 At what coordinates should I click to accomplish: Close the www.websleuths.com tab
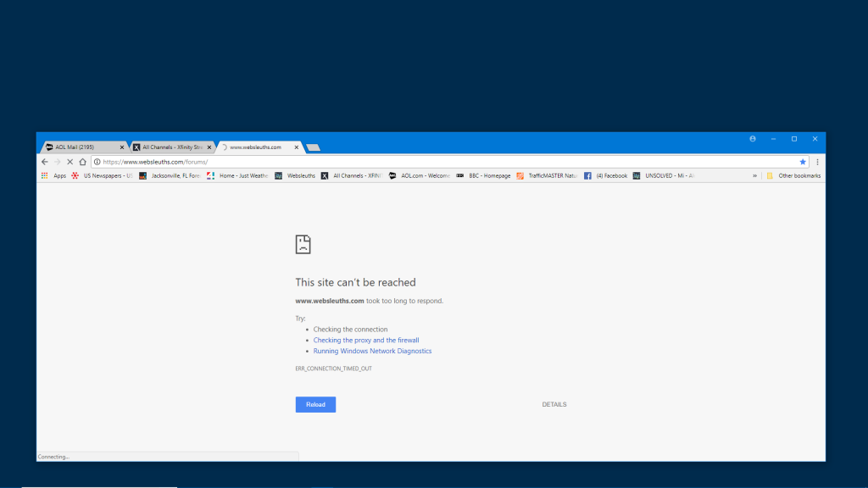click(x=296, y=147)
